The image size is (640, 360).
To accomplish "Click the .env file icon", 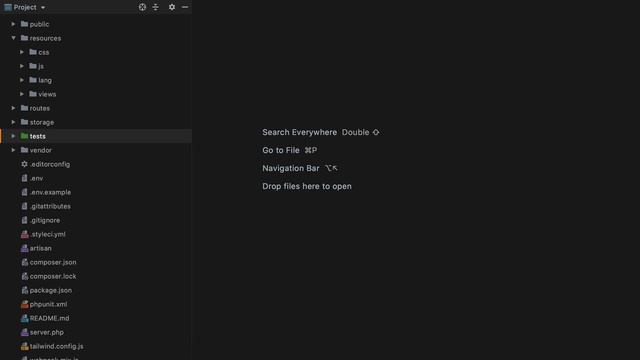I will point(24,178).
